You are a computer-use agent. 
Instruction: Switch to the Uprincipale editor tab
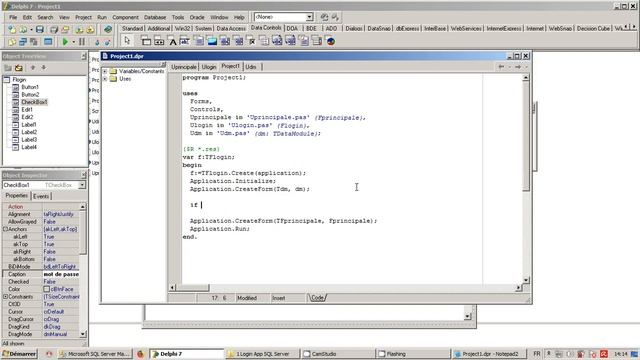click(x=184, y=67)
